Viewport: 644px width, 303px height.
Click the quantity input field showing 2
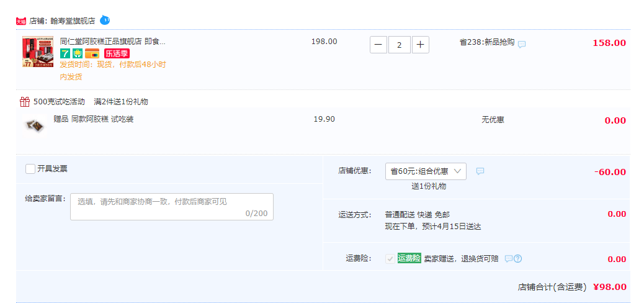400,45
